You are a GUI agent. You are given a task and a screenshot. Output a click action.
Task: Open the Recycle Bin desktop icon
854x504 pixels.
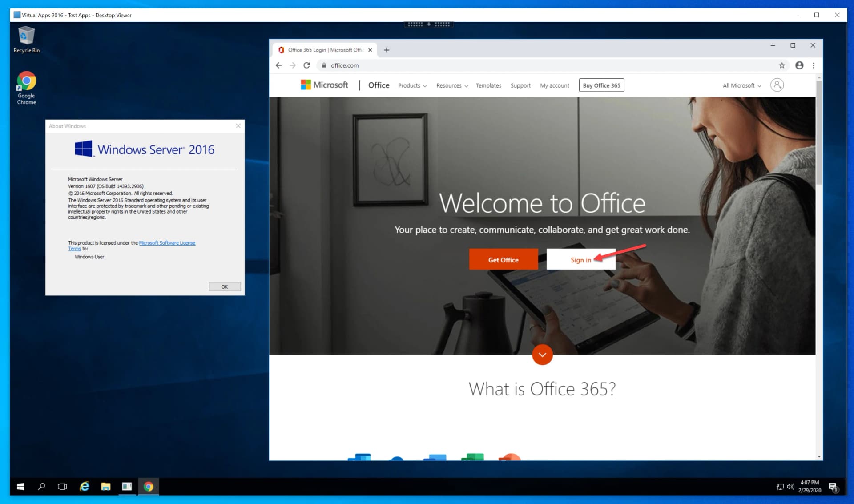26,40
